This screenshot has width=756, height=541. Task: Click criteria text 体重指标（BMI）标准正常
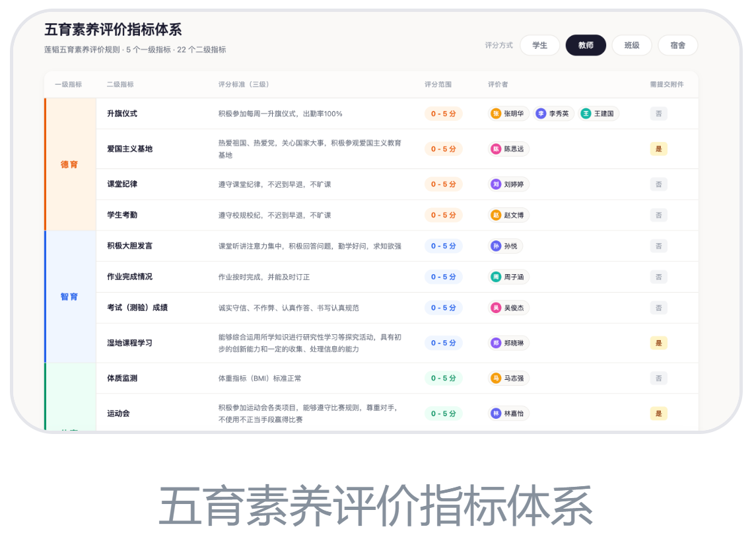tap(259, 379)
